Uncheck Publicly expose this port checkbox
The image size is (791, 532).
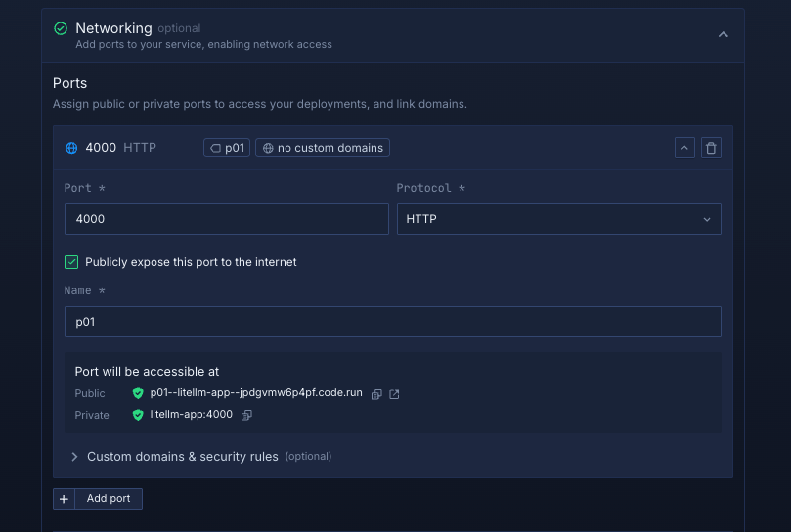(x=71, y=262)
